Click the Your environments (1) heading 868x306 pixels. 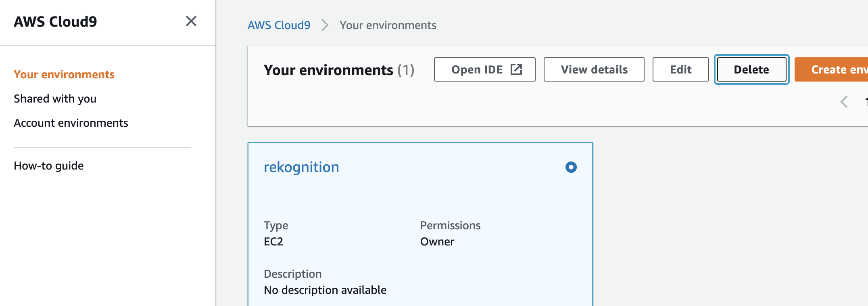pos(339,70)
